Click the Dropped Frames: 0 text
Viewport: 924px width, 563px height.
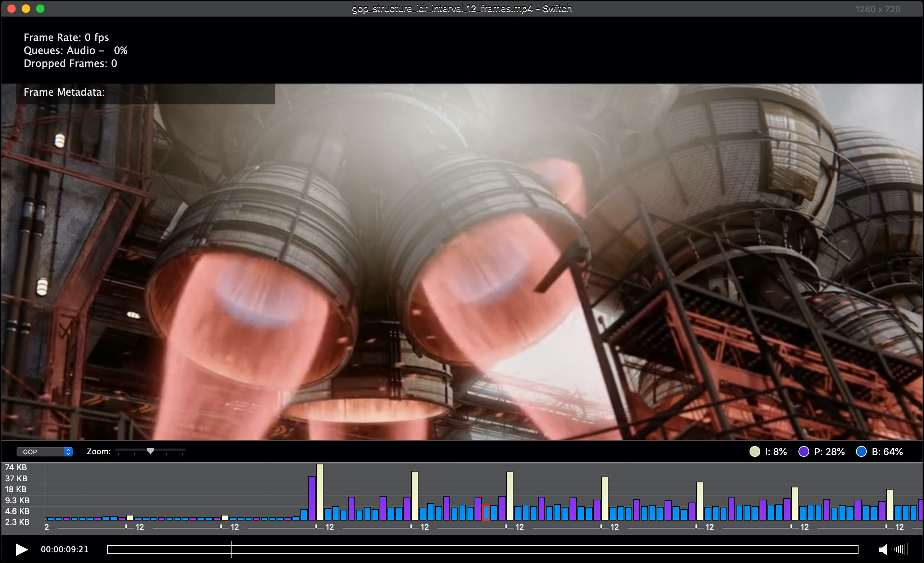71,63
